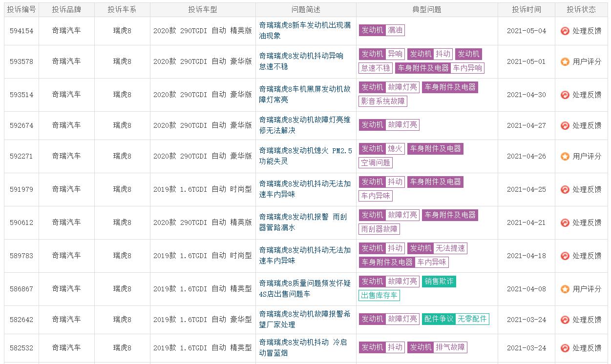
Task: Click 无零配件 tag in row 582642
Action: point(472,319)
